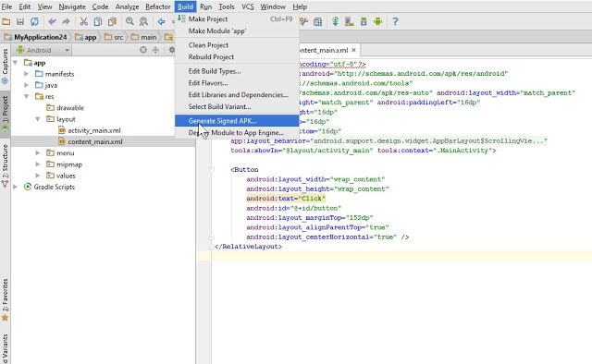The image size is (592, 364).
Task: Expand the values folder arrow
Action: pos(38,176)
